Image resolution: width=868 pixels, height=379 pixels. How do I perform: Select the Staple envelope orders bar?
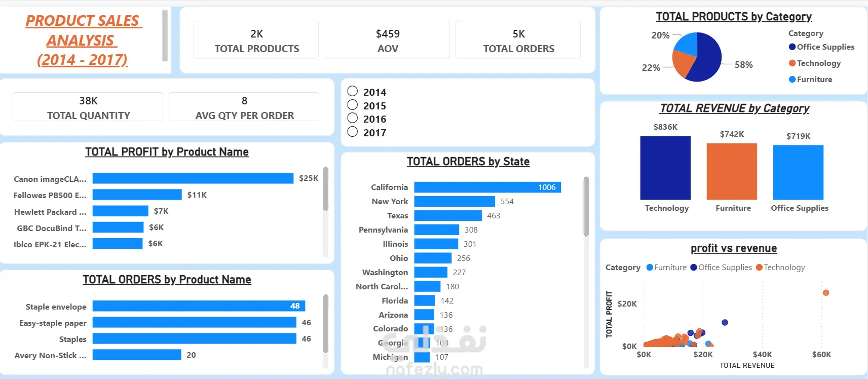(x=199, y=306)
